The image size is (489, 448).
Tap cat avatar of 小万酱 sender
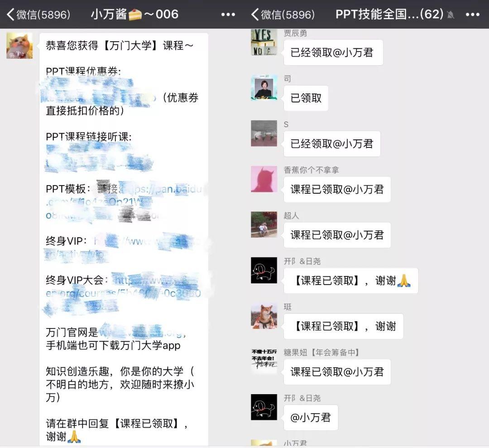coord(19,46)
